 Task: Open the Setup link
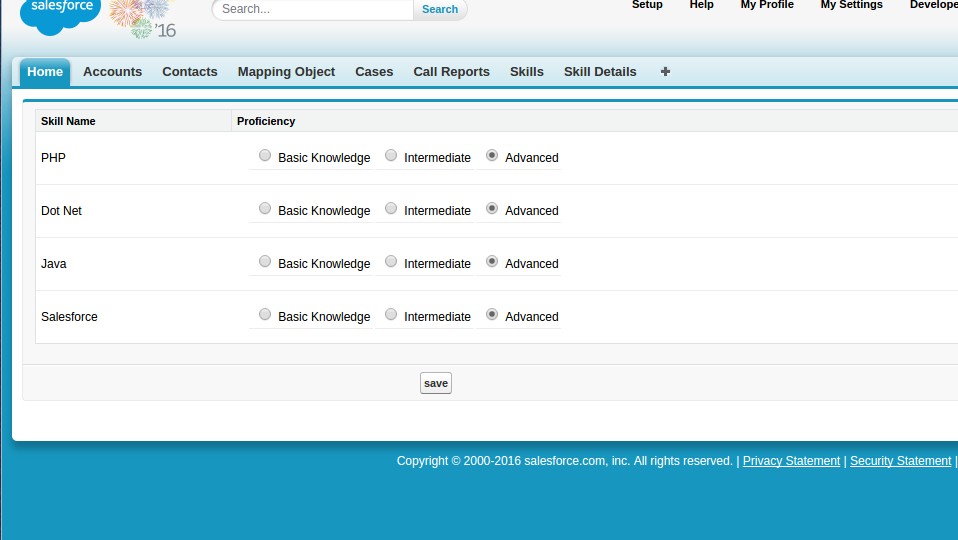pos(647,4)
